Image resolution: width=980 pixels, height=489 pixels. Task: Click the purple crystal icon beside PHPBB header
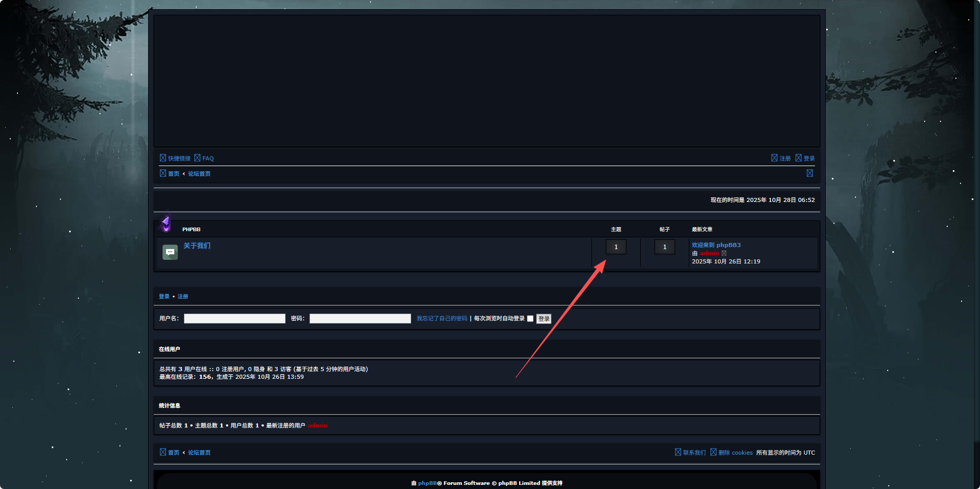(x=166, y=223)
